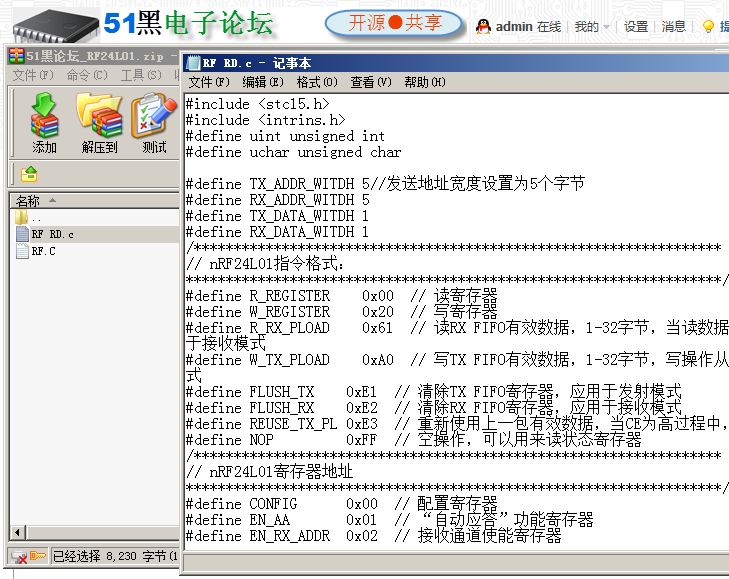Click 在线 status link
This screenshot has height=579, width=729.
tap(549, 27)
